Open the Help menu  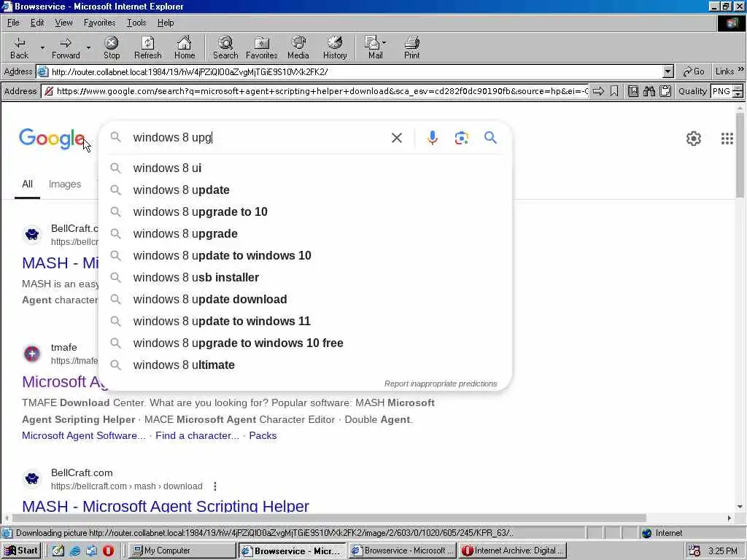(166, 23)
